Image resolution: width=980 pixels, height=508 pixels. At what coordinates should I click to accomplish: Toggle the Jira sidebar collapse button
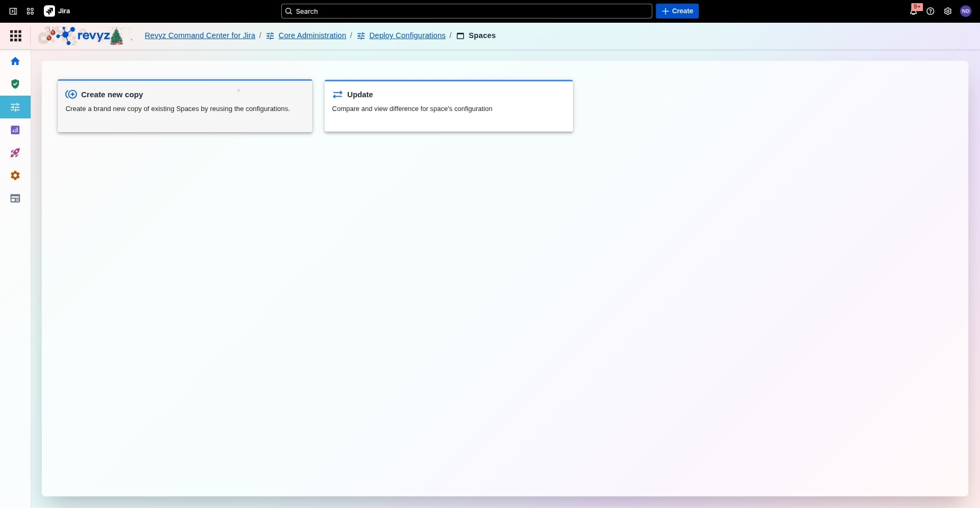(x=13, y=11)
